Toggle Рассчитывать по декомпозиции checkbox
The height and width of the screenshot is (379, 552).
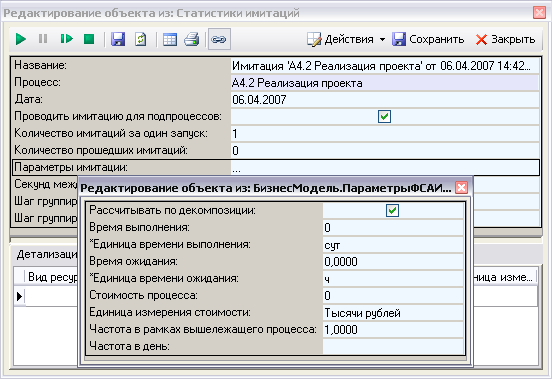pyautogui.click(x=392, y=210)
